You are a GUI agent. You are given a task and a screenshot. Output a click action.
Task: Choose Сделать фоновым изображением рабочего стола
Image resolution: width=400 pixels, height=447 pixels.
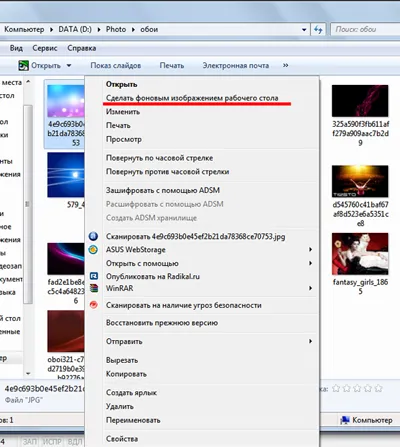click(x=192, y=98)
